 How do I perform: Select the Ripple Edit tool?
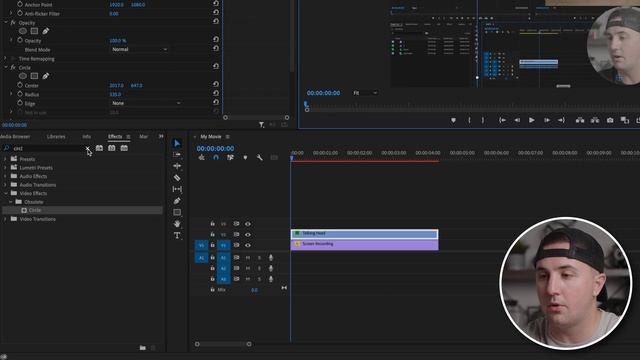177,166
